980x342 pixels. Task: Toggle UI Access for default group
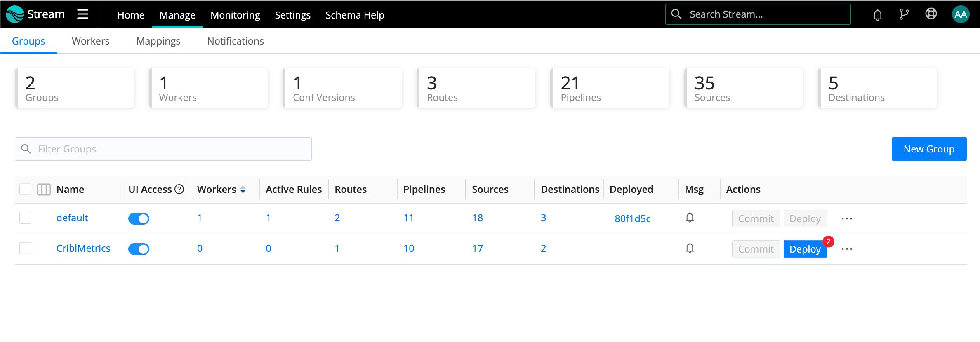(139, 218)
